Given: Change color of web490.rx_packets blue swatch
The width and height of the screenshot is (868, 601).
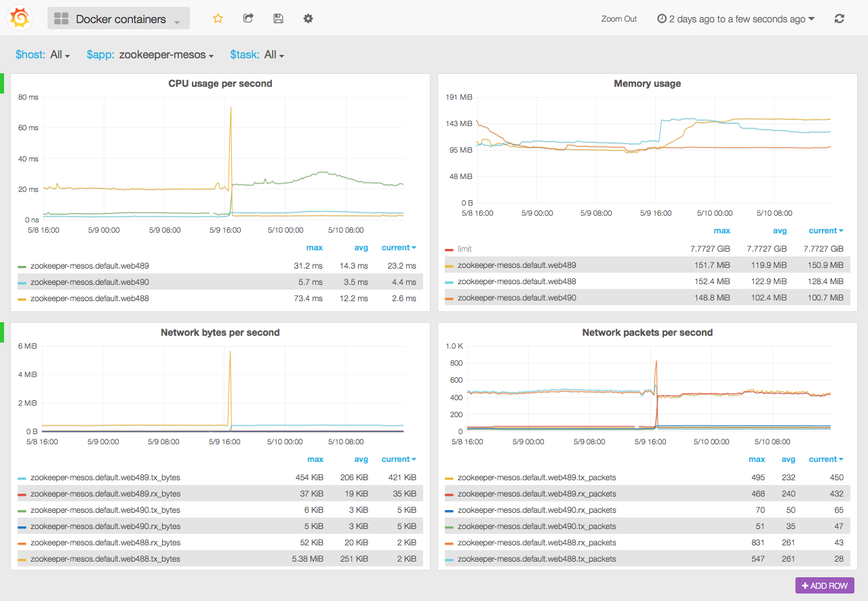Looking at the screenshot, I should click(x=449, y=511).
